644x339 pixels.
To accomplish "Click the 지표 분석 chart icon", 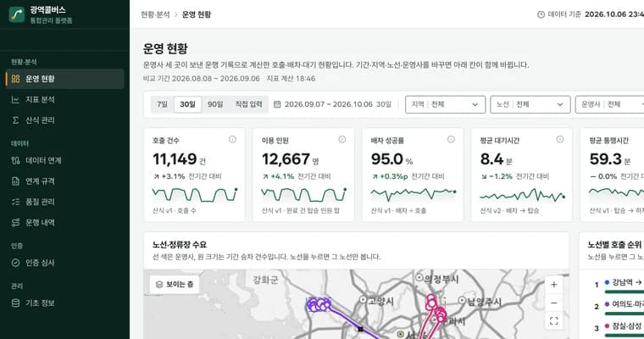I will click(15, 99).
